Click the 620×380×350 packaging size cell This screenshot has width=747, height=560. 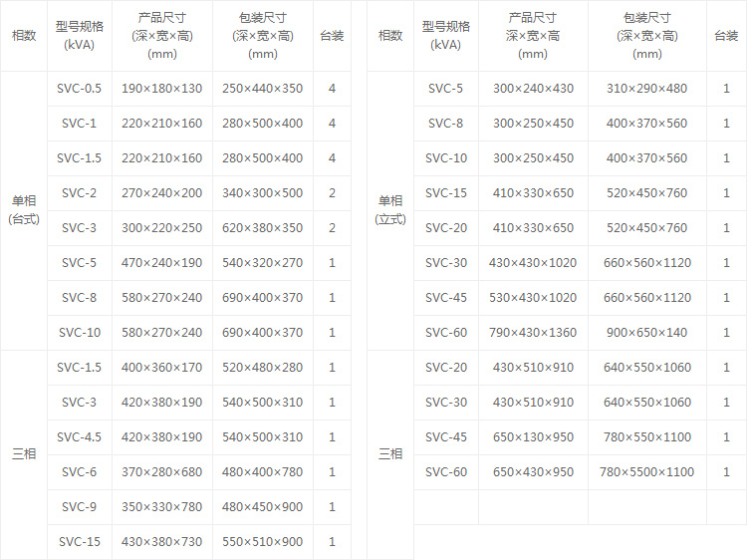pyautogui.click(x=262, y=228)
